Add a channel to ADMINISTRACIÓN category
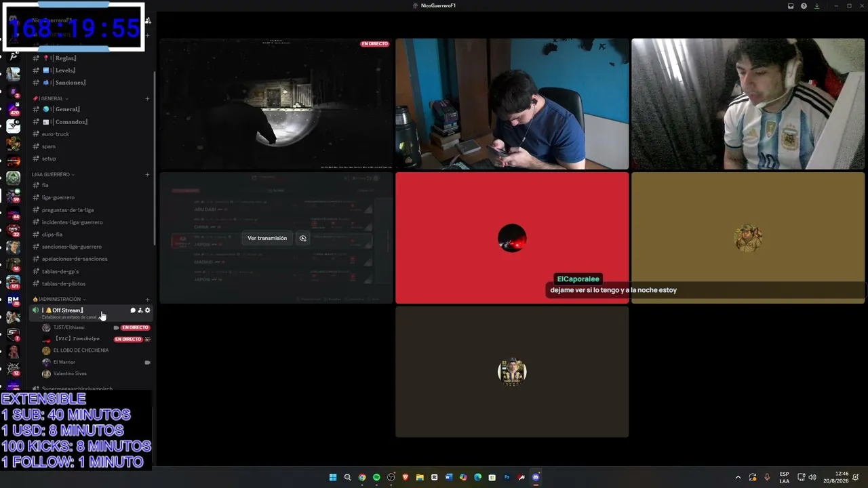 147,299
